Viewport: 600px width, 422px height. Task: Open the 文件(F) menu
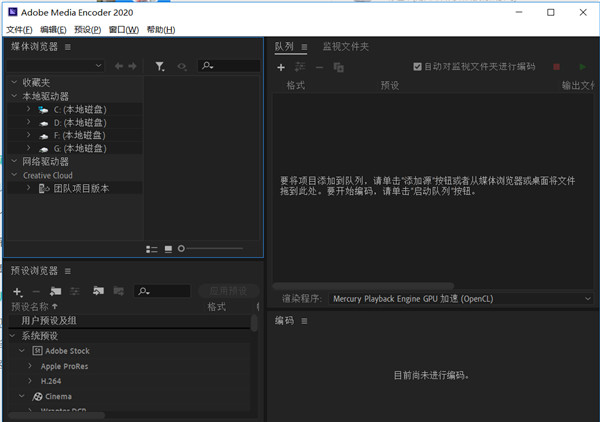(x=19, y=30)
